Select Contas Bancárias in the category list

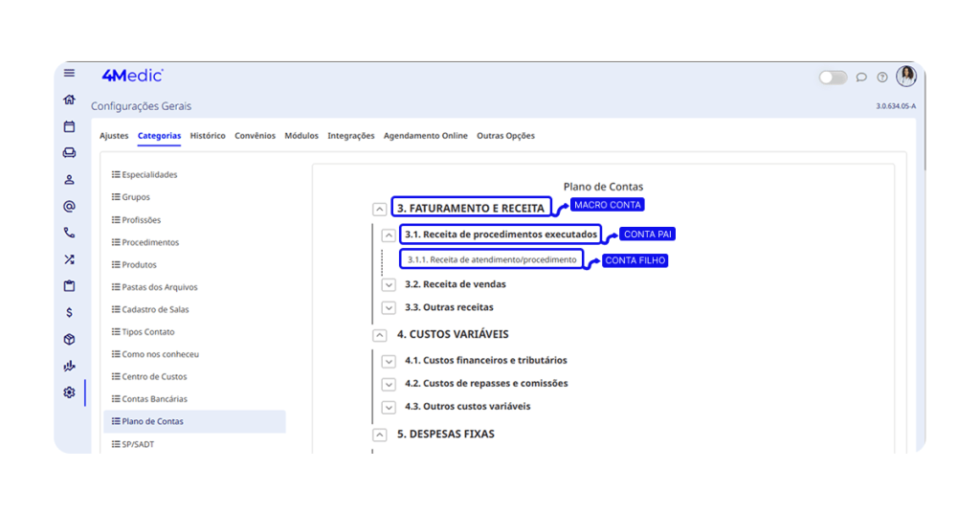point(154,399)
